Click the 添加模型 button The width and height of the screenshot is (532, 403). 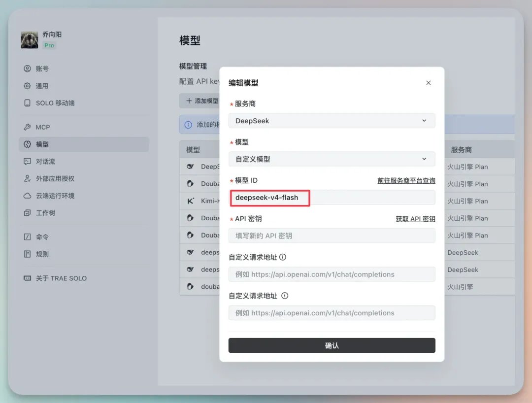point(200,101)
